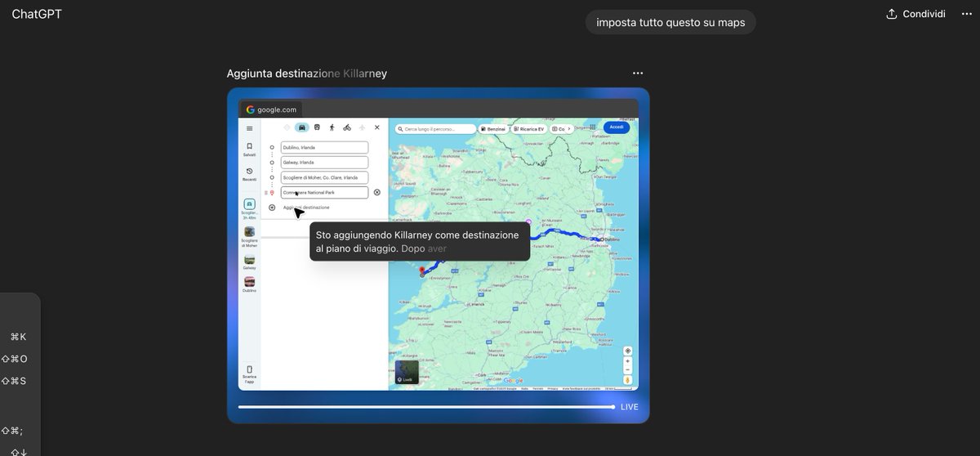Zoom out the map with minus button
The height and width of the screenshot is (456, 980).
627,370
